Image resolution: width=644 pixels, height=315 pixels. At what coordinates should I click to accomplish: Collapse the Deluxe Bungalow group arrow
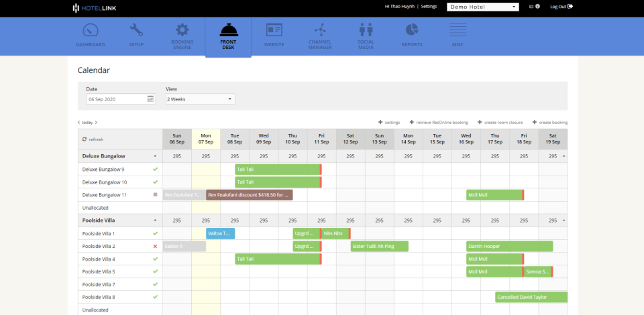pos(155,156)
